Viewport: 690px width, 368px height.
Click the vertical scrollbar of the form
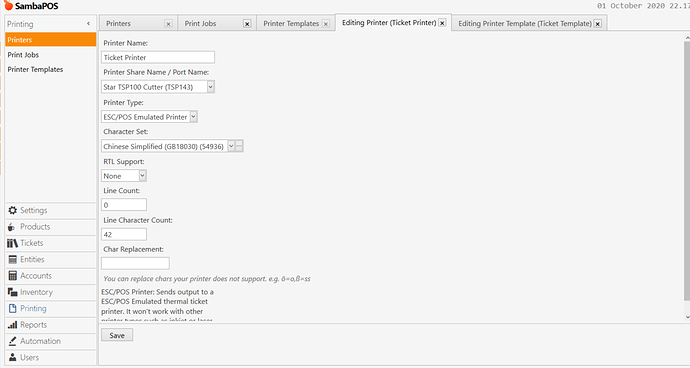(x=687, y=171)
